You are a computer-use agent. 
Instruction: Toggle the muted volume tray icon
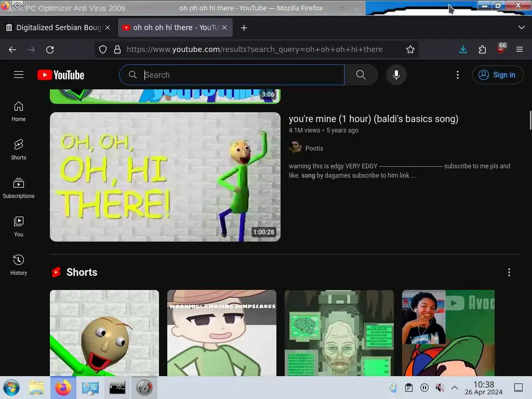click(x=440, y=388)
